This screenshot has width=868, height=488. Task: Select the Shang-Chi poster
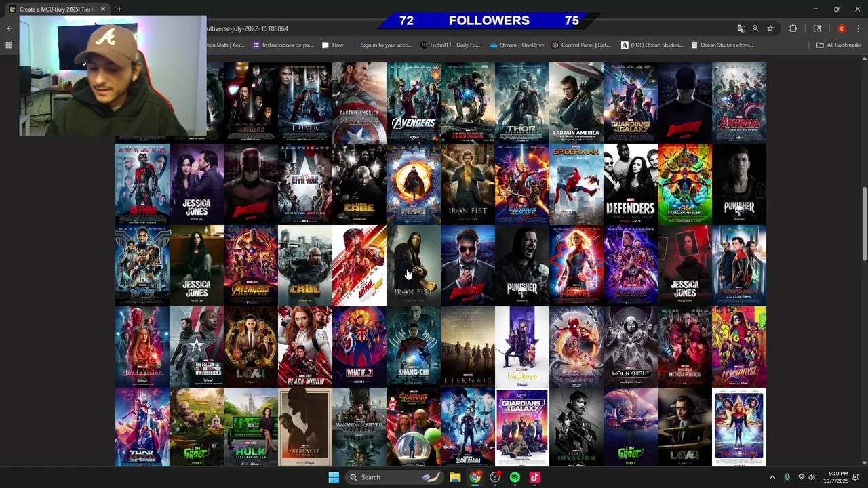[414, 347]
